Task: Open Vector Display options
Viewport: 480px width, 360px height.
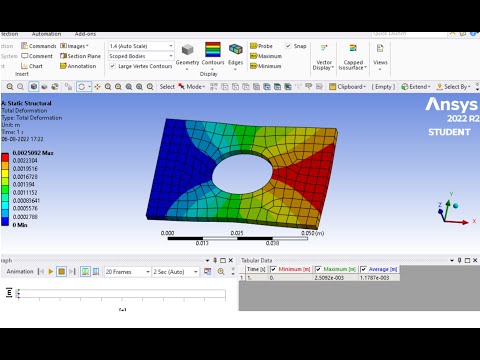Action: (324, 57)
